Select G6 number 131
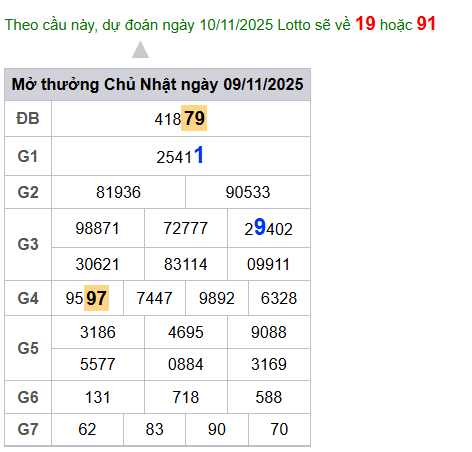The width and height of the screenshot is (472, 452). (x=98, y=397)
